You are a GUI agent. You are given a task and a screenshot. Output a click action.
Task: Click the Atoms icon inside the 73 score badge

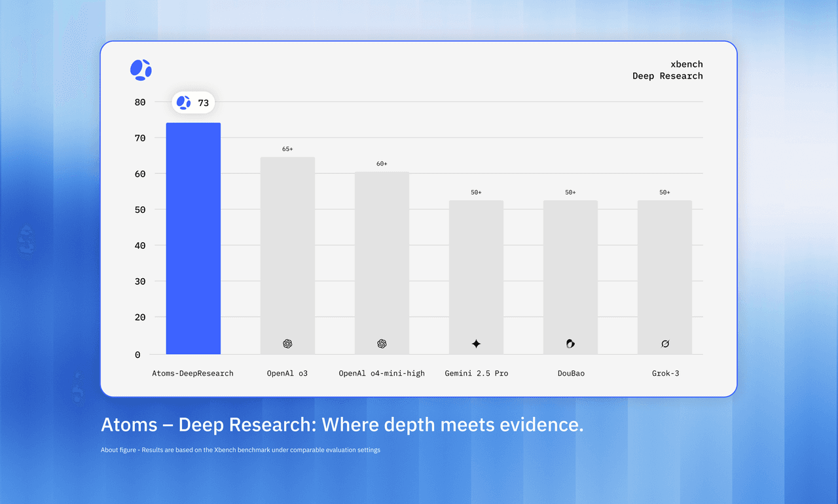point(182,102)
